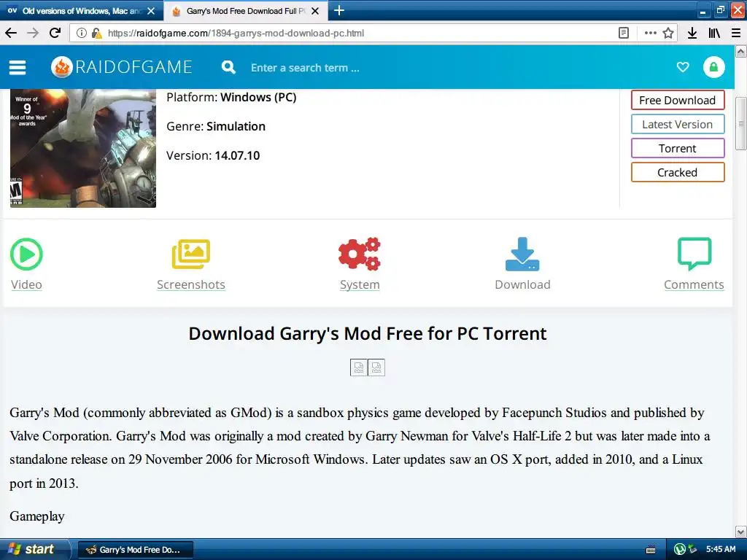The width and height of the screenshot is (747, 560).
Task: Open a new tab with plus
Action: (x=338, y=10)
